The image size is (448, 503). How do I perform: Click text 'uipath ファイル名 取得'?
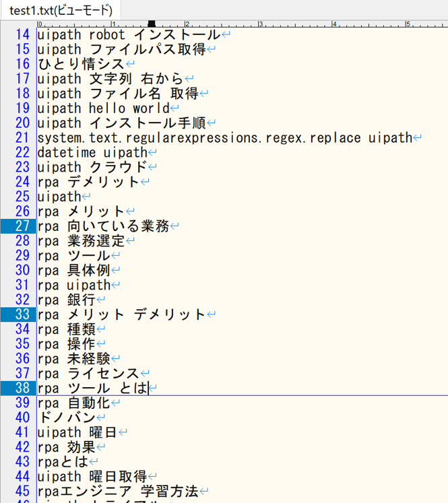(x=118, y=94)
